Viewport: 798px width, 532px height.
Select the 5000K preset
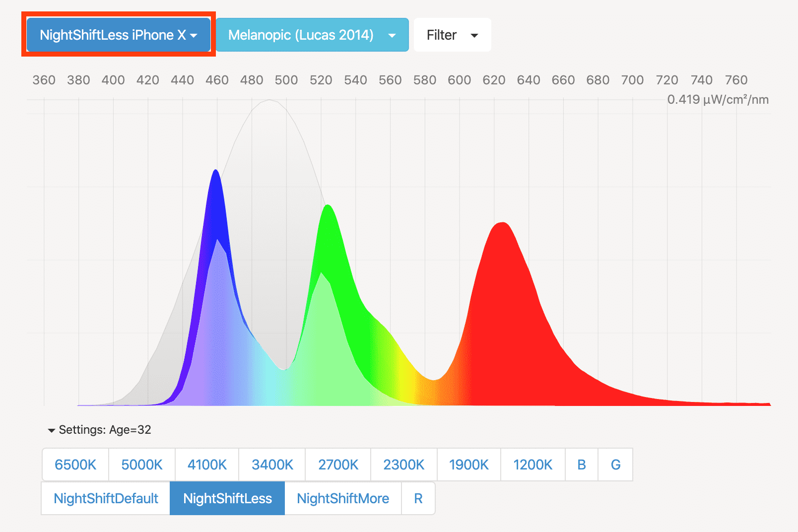point(142,465)
